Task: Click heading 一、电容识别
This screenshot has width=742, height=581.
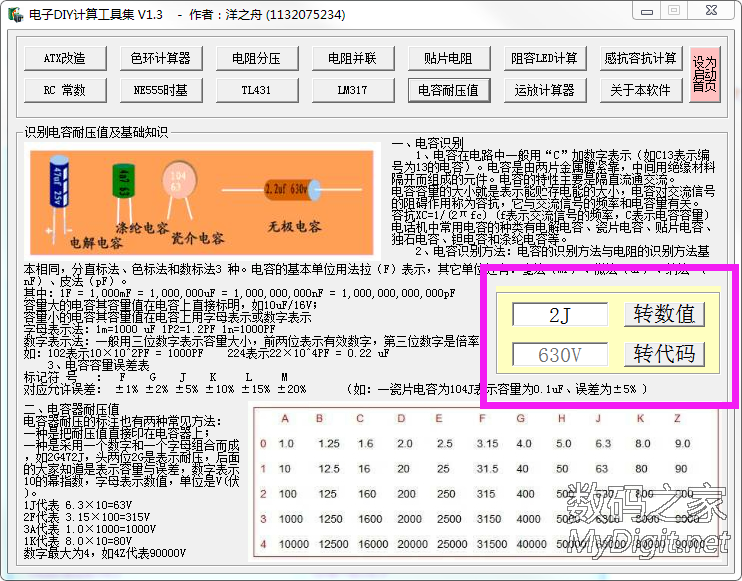Action: 427,143
